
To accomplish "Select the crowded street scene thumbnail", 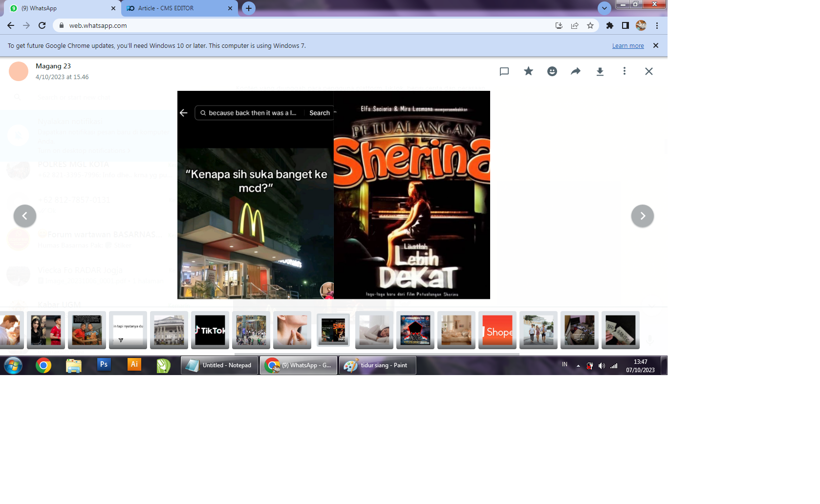I will pos(251,330).
